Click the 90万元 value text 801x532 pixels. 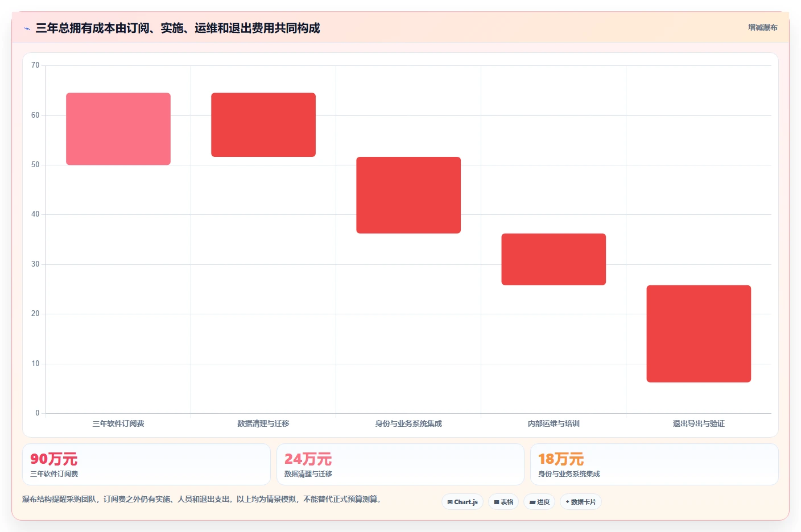(x=54, y=459)
